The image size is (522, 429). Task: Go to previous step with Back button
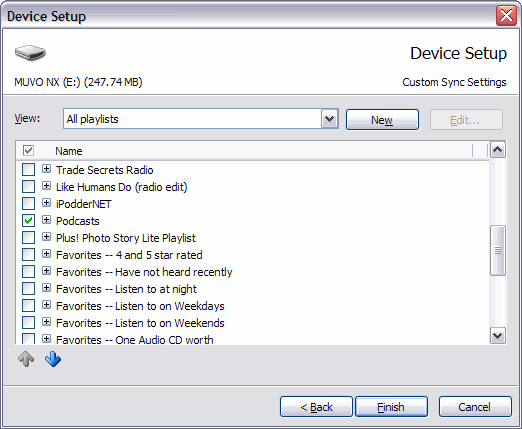click(316, 407)
